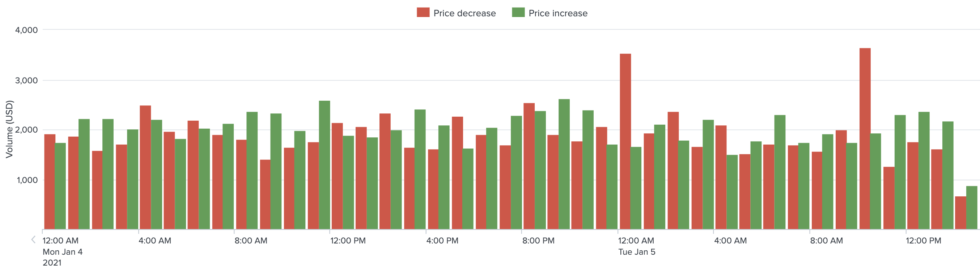The image size is (980, 271).
Task: Select the last short green bar at far right
Action: pyautogui.click(x=972, y=207)
